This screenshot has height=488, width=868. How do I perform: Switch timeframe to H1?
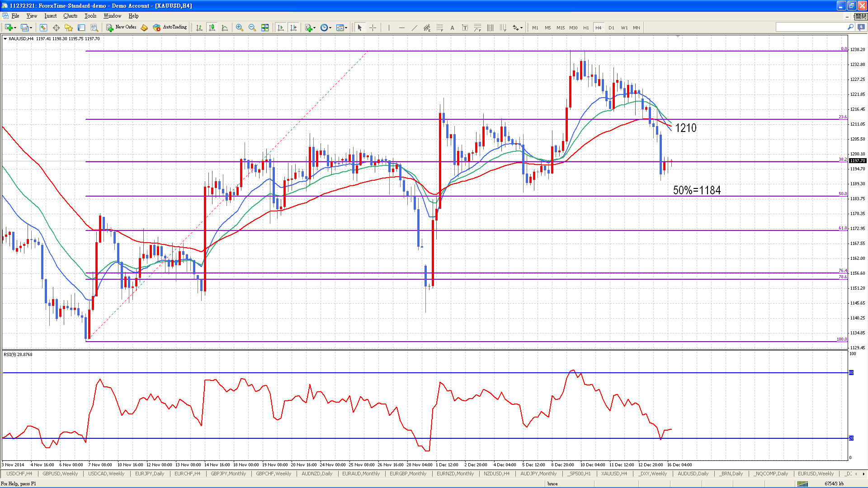tap(586, 28)
